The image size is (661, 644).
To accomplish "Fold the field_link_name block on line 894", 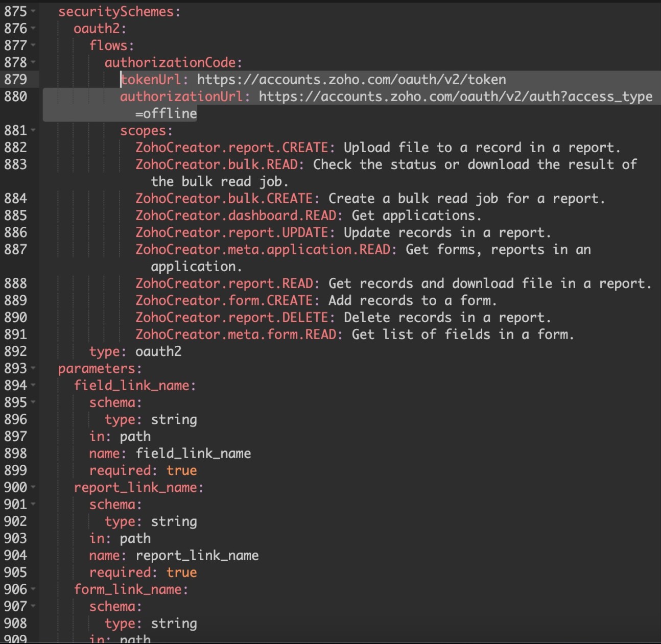I will pyautogui.click(x=33, y=385).
